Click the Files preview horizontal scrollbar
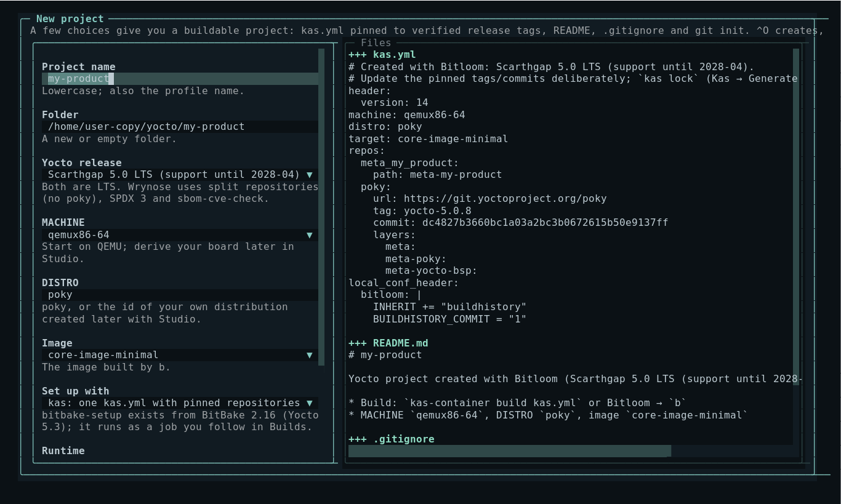The height and width of the screenshot is (504, 841). tap(510, 451)
